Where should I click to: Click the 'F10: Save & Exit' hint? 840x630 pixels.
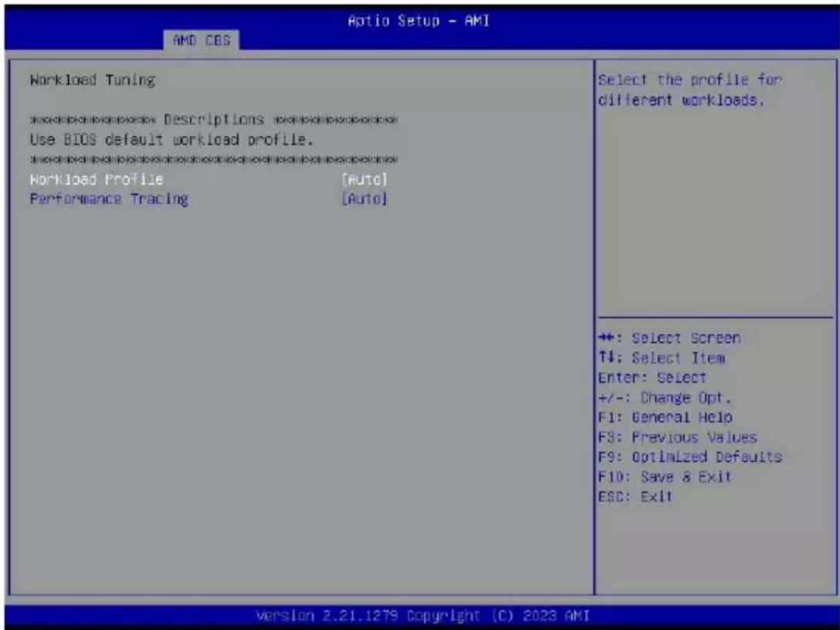pos(665,477)
